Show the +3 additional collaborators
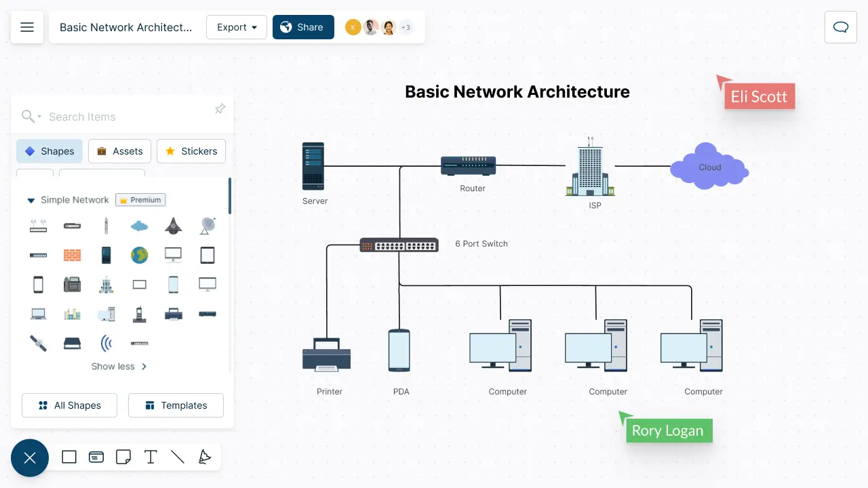 click(406, 27)
